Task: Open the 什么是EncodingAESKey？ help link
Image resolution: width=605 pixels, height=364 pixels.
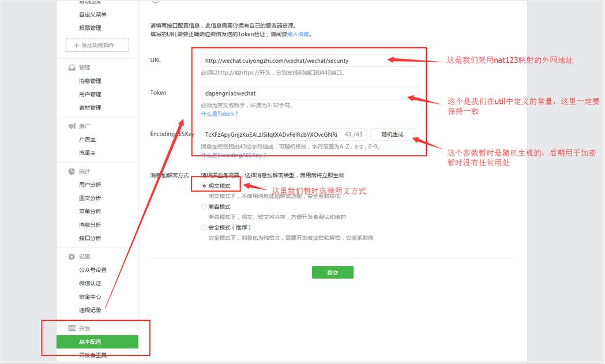Action: (234, 155)
